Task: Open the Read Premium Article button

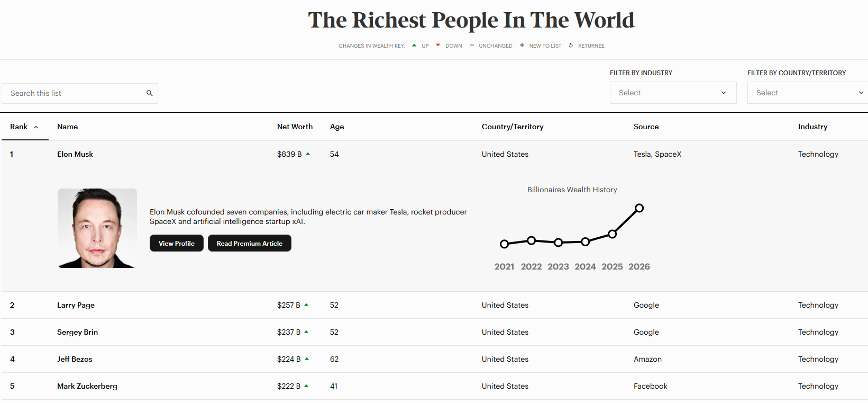Action: (250, 243)
